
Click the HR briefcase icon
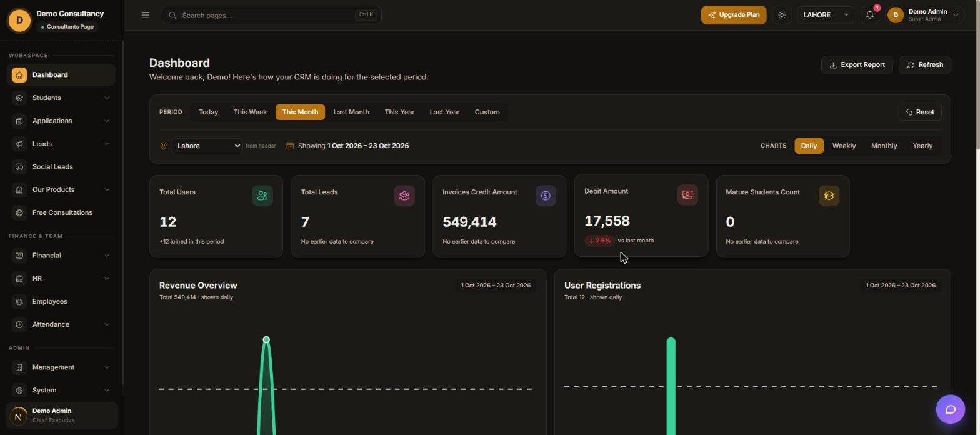tap(19, 278)
